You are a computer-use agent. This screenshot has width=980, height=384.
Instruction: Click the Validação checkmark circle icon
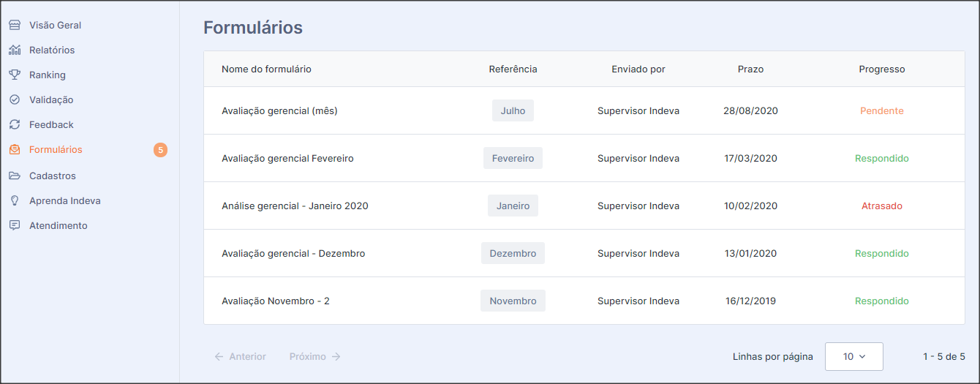coord(15,99)
